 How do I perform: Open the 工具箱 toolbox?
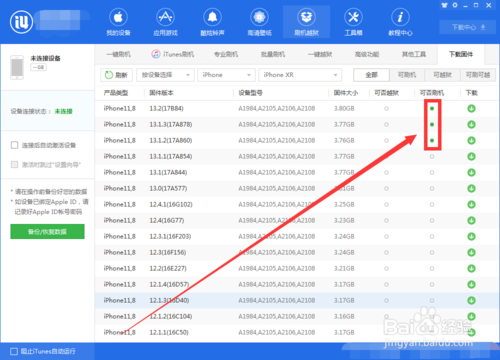click(353, 22)
